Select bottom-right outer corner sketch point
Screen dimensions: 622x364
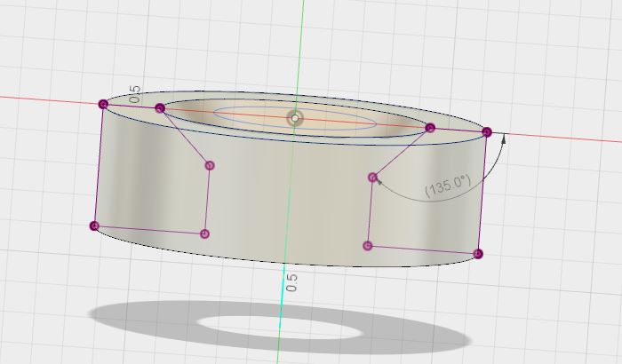click(478, 254)
